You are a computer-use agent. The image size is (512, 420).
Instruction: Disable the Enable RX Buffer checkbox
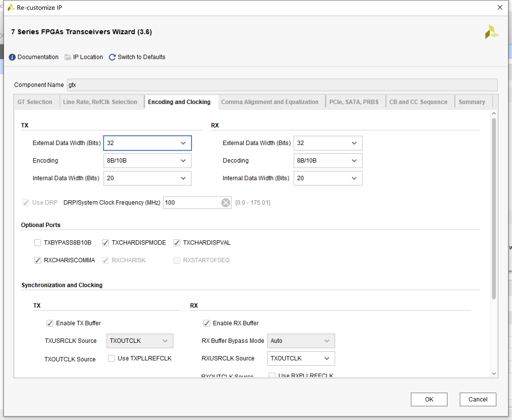tap(207, 323)
